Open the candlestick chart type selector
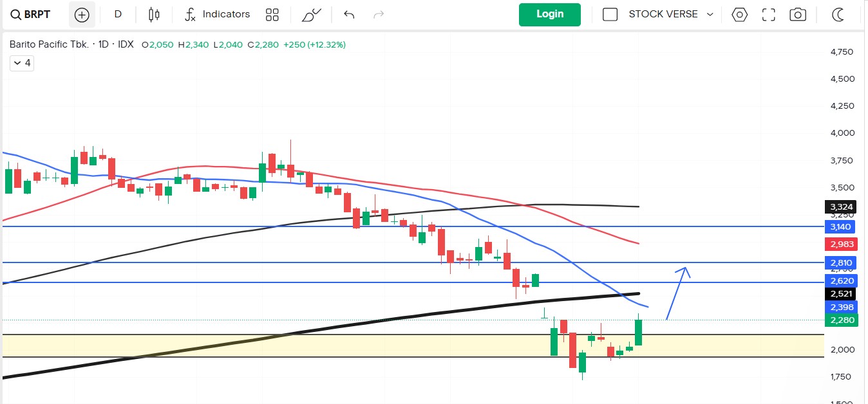 [153, 14]
